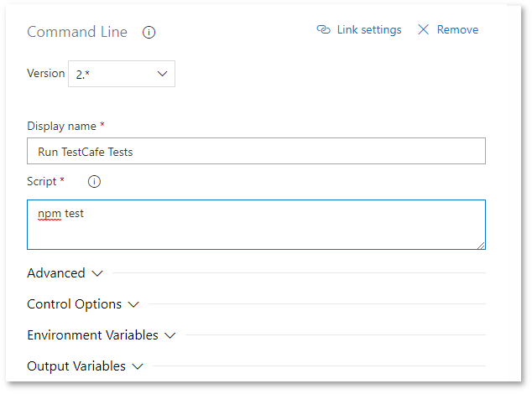The image size is (532, 394).
Task: Click the info icon beside Command Line title
Action: pos(149,33)
